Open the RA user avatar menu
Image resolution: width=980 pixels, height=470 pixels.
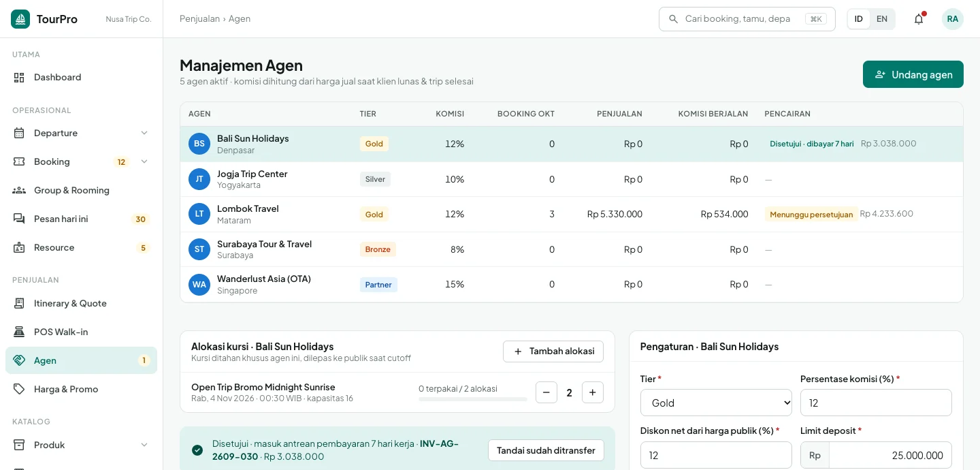click(953, 19)
